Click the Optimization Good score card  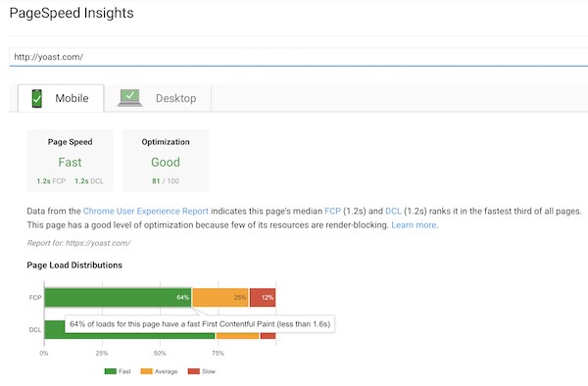[166, 161]
